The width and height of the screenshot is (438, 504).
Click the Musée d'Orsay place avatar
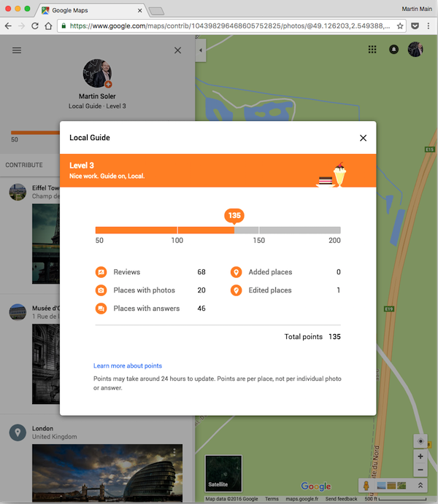[x=18, y=312]
